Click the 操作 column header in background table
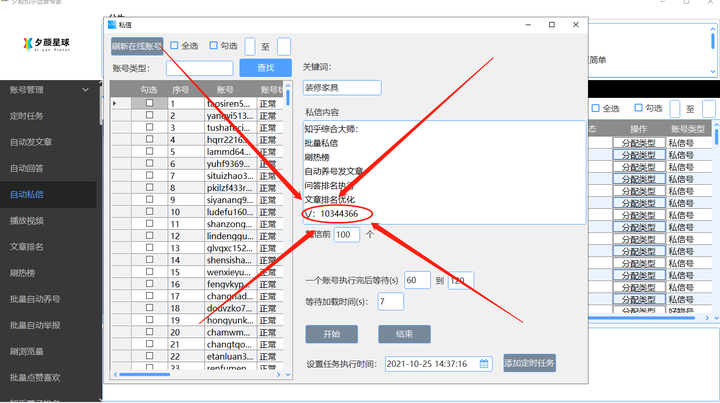720x403 pixels. tap(638, 129)
